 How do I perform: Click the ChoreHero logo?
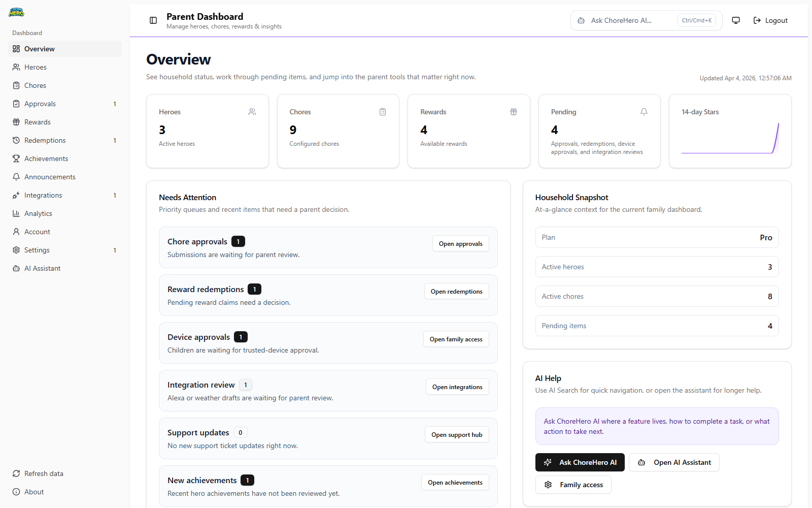(16, 12)
